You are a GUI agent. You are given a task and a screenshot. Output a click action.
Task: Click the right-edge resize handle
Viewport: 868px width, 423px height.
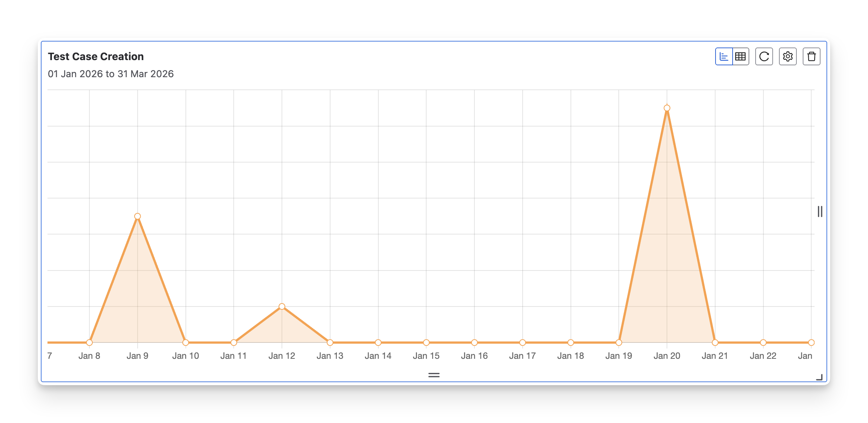tap(820, 211)
